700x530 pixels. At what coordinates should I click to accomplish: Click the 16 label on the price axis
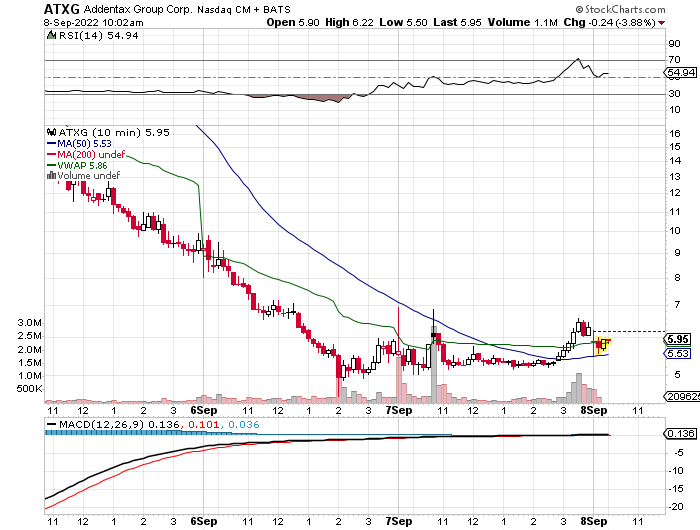tap(675, 134)
